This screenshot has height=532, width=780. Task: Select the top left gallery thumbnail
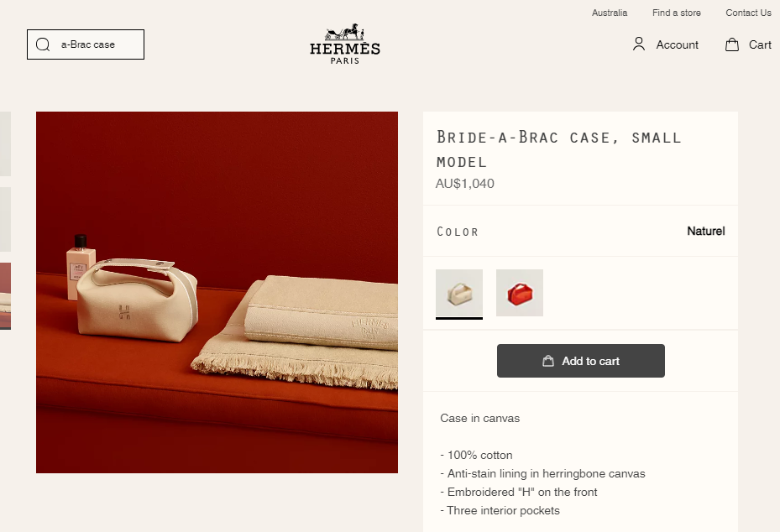click(5, 143)
